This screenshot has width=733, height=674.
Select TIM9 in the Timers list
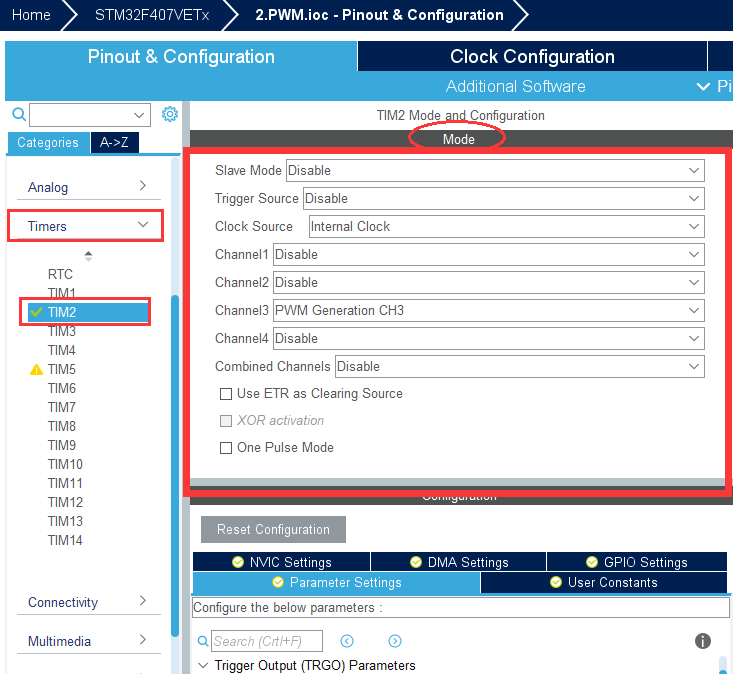(x=62, y=445)
